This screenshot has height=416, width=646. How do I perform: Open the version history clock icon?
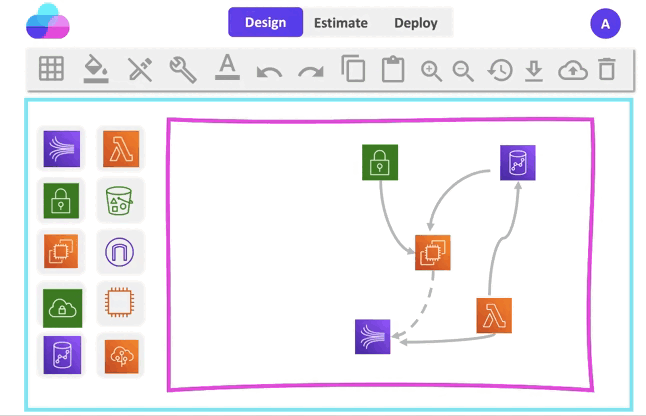(x=500, y=70)
